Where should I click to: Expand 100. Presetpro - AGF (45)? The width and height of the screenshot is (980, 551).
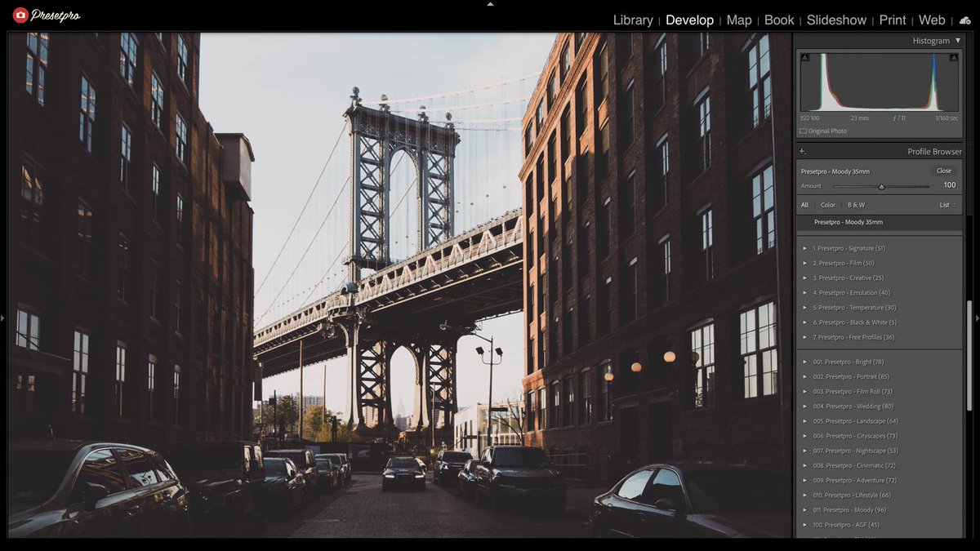804,525
